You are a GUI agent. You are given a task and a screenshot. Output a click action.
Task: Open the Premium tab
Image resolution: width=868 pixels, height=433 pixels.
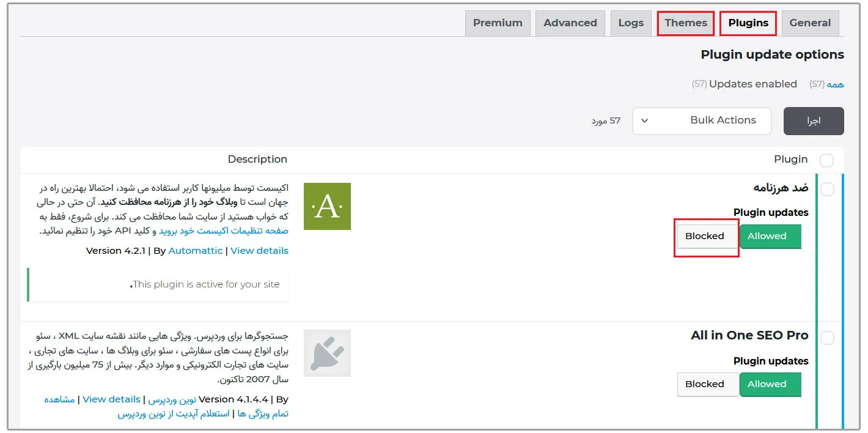click(x=498, y=23)
